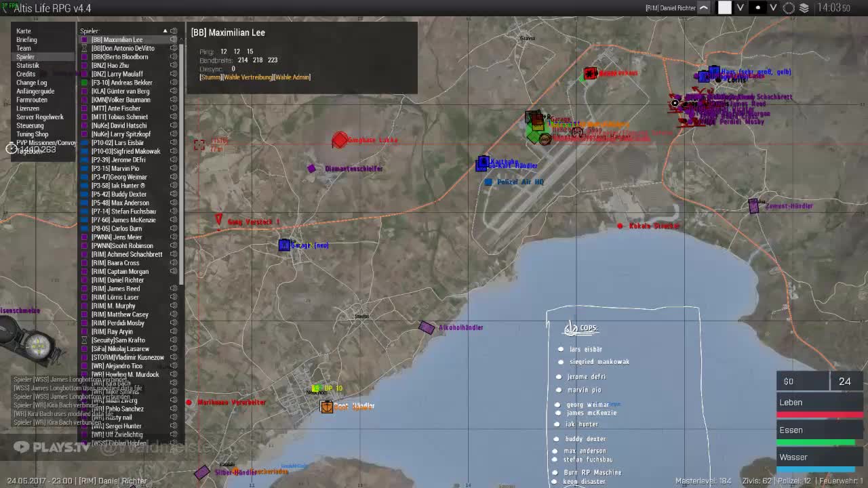
Task: Click the Garage (neu) blue map marker
Action: (284, 245)
